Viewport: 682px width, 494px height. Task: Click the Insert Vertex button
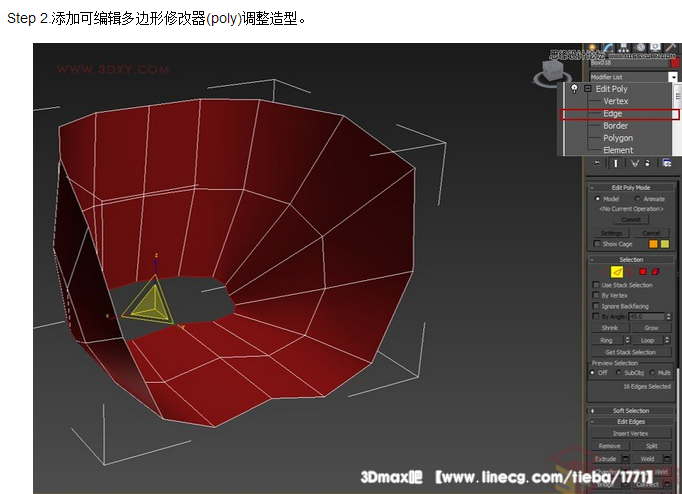630,433
